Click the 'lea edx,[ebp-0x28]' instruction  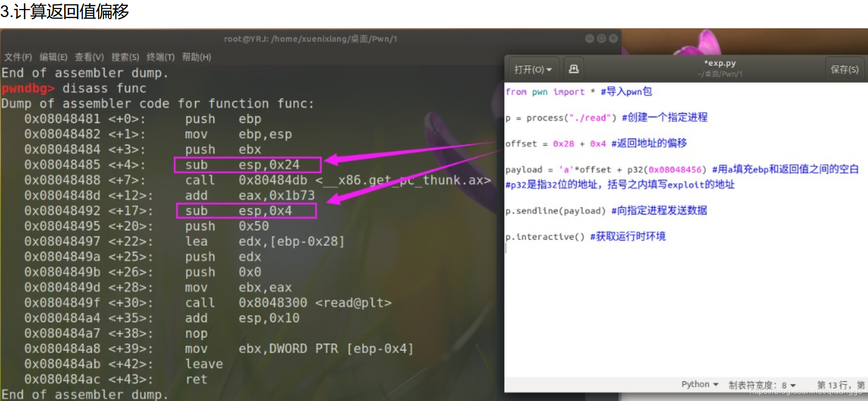click(265, 242)
